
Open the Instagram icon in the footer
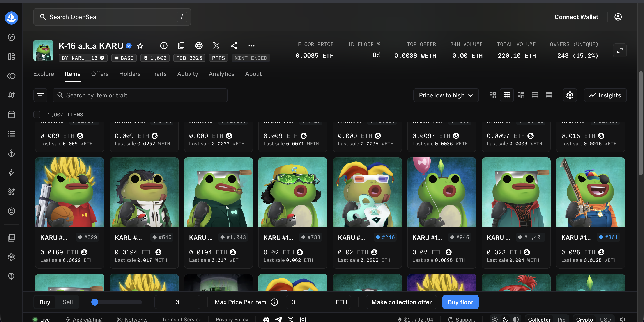point(303,319)
